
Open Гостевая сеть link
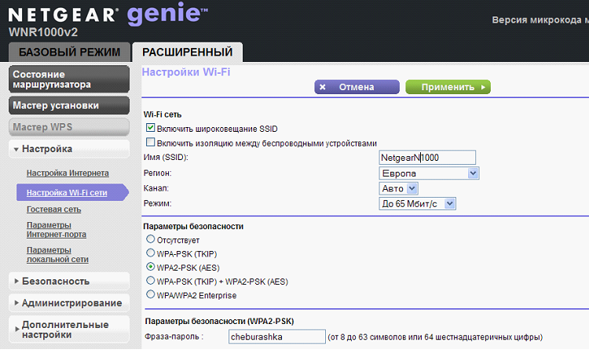tap(53, 209)
